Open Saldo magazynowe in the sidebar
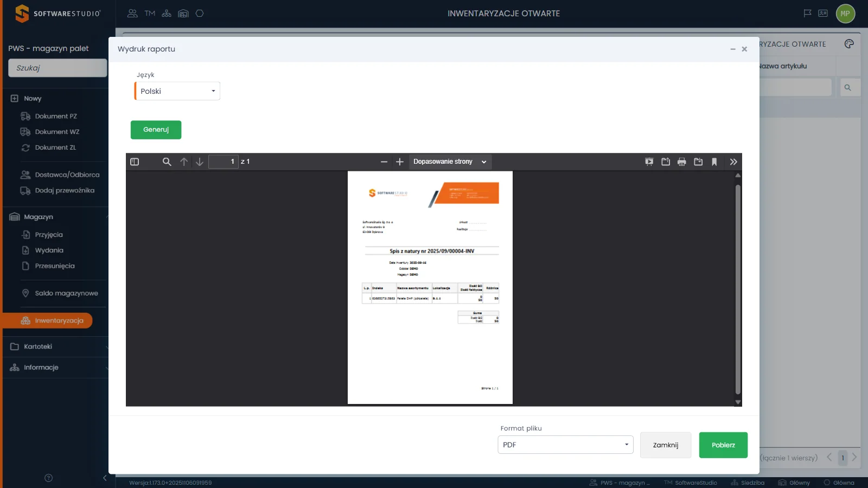868x488 pixels. (x=60, y=293)
